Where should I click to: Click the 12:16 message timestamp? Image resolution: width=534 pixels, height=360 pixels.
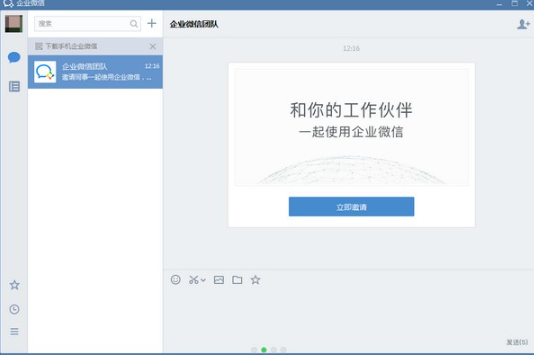[351, 48]
